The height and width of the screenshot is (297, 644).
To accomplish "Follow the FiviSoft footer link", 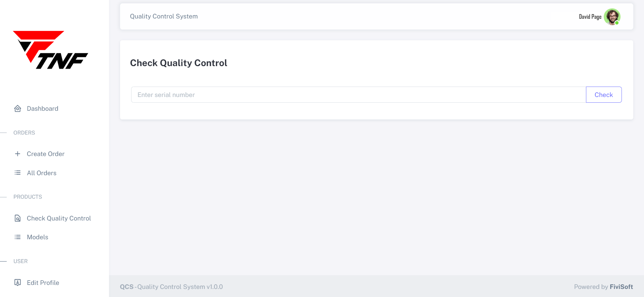I will click(621, 287).
